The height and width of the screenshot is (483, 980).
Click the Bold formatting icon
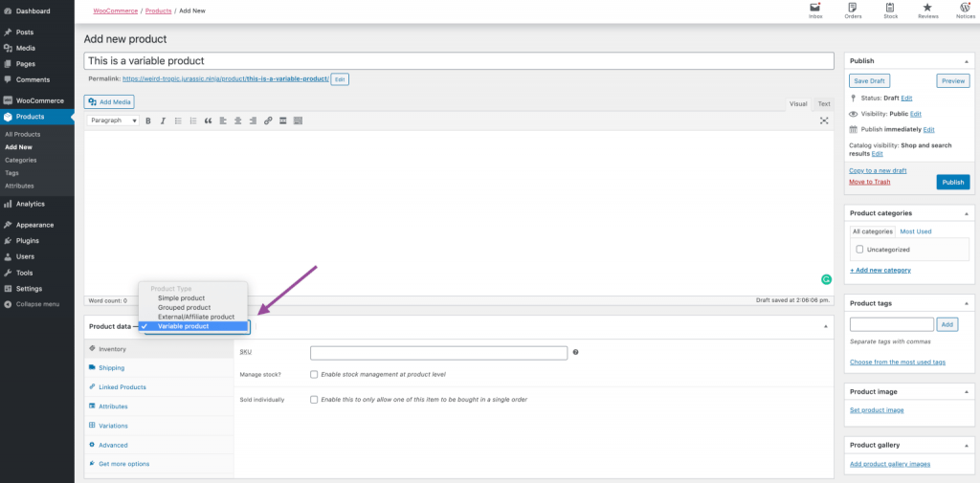[148, 121]
